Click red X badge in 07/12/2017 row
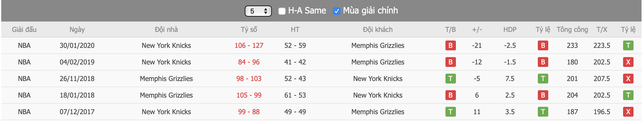 [x=628, y=112]
